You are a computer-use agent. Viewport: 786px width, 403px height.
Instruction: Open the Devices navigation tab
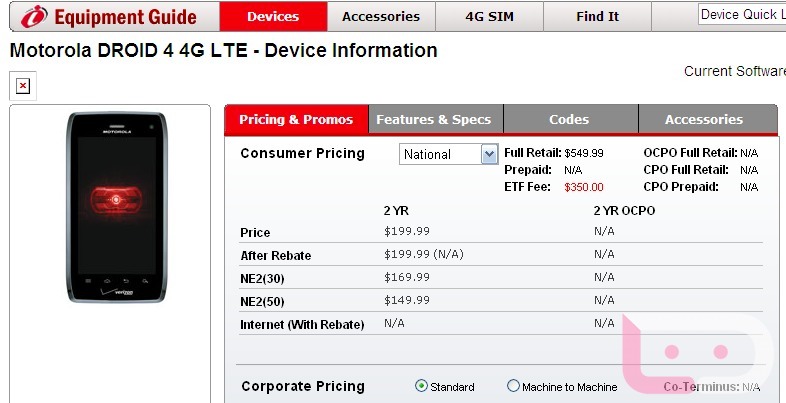[272, 16]
